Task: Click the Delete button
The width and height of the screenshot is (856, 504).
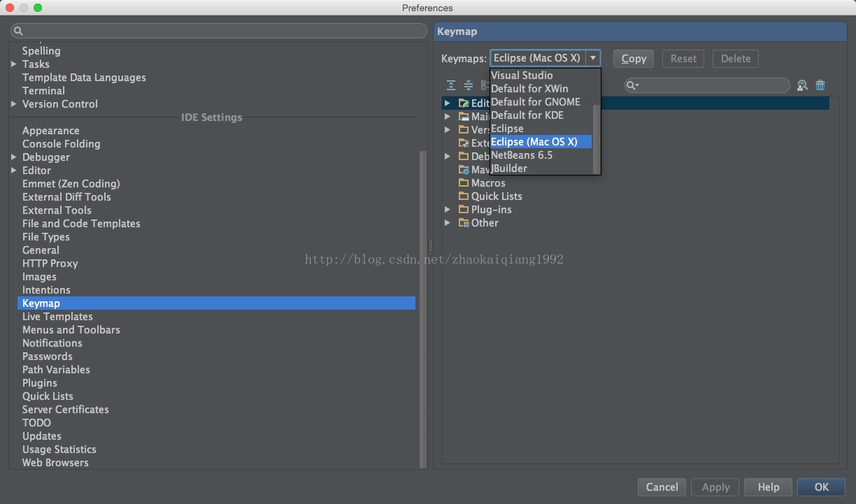Action: click(x=736, y=59)
